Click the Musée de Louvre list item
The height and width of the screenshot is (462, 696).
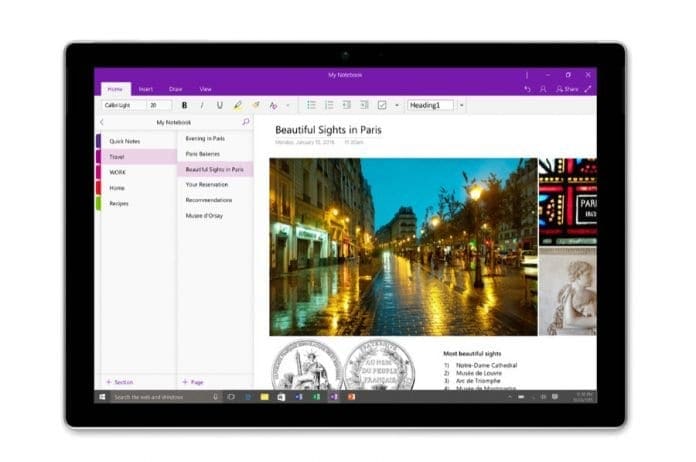pyautogui.click(x=478, y=373)
